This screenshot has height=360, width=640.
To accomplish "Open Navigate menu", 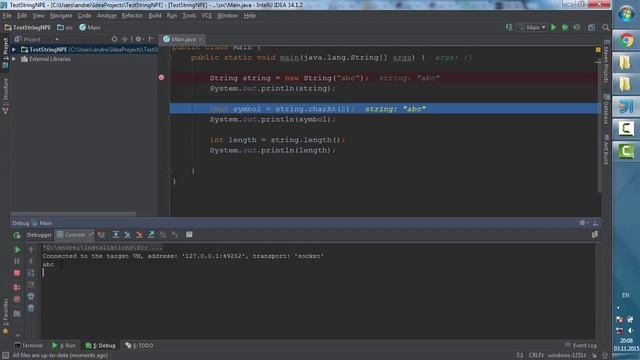I will (61, 16).
